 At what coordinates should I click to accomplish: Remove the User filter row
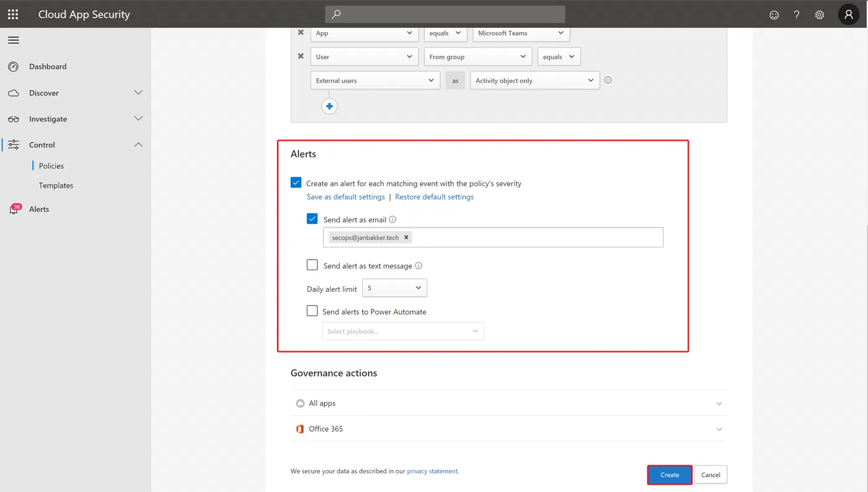(x=301, y=56)
